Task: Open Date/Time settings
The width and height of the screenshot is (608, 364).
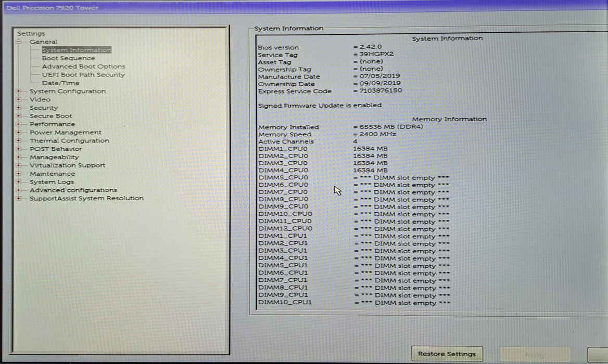Action: click(x=60, y=83)
